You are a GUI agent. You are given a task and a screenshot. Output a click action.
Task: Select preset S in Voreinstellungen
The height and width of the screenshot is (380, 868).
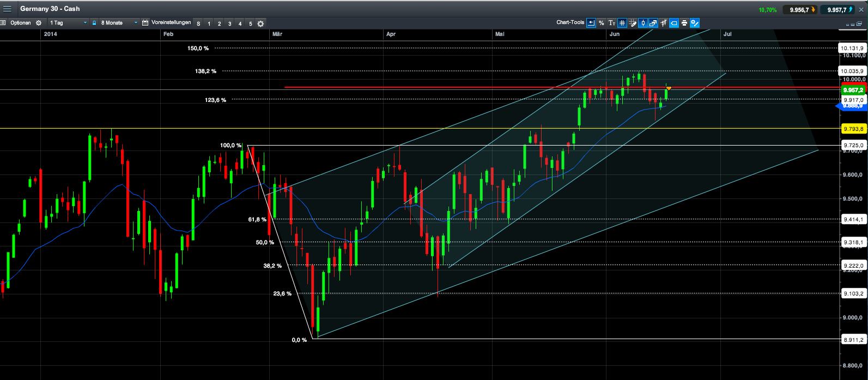click(198, 23)
